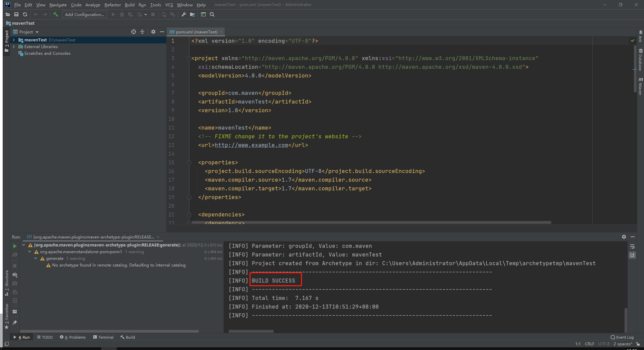Click the green inspection checkmark in editor
Image resolution: width=644 pixels, height=350 pixels.
coord(632,41)
